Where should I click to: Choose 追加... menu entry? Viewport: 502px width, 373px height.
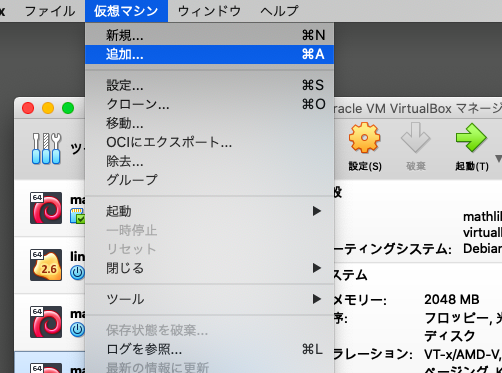click(209, 54)
